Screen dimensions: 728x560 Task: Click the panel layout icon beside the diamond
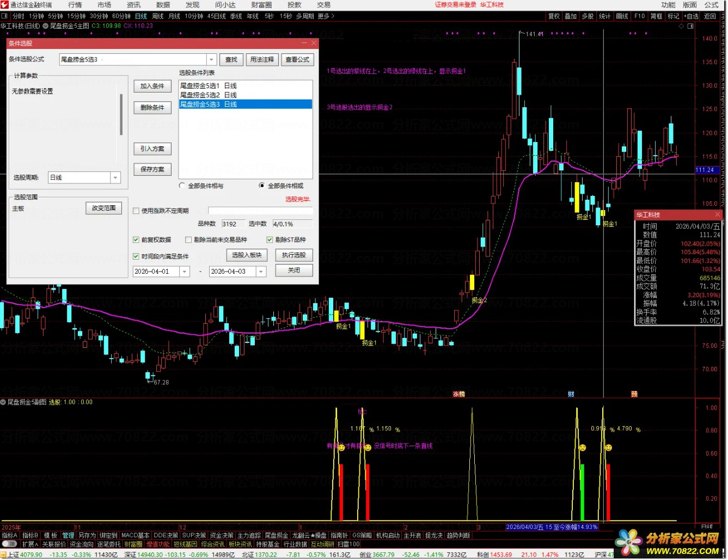tap(691, 26)
